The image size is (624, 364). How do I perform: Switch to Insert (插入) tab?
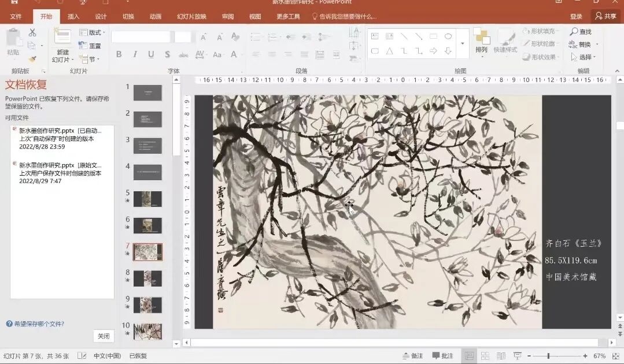(x=73, y=16)
